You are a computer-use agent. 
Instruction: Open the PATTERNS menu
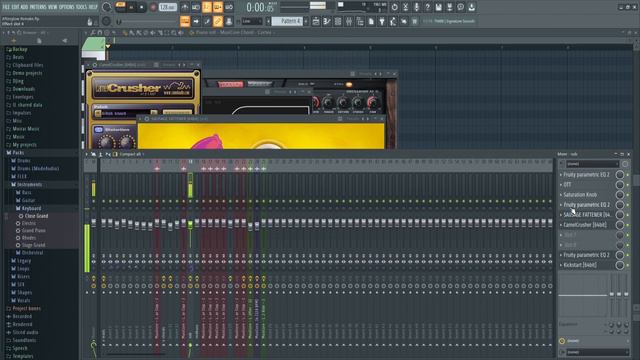click(38, 7)
